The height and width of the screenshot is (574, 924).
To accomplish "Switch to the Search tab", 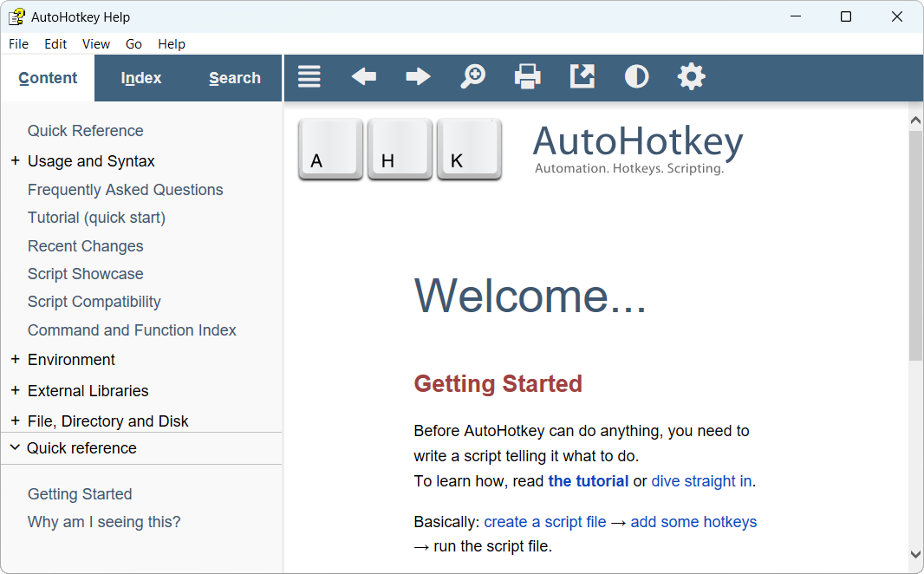I will pos(235,78).
